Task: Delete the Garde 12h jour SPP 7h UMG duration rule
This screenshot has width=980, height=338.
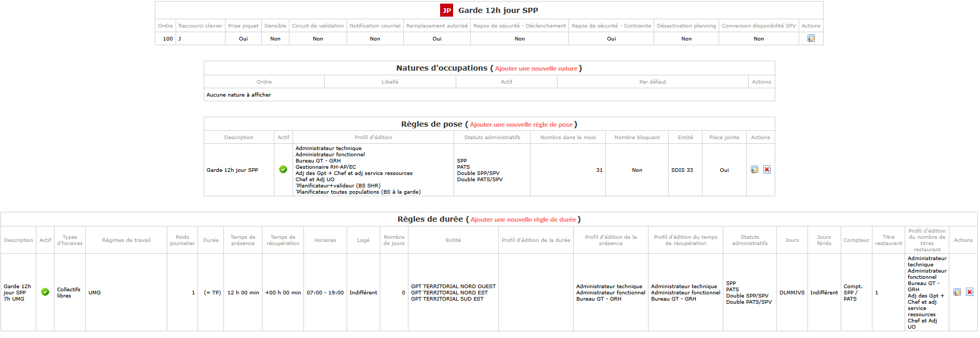Action: pyautogui.click(x=969, y=292)
